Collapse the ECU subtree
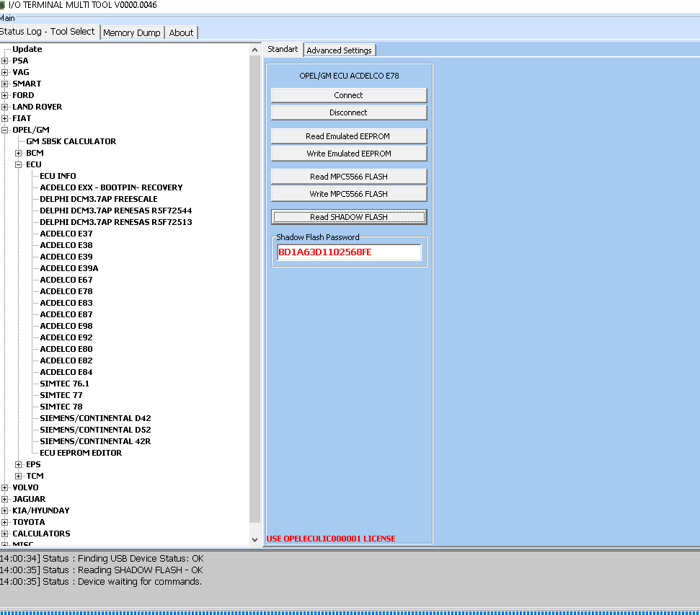Viewport: 700px width, 615px height. [19, 164]
